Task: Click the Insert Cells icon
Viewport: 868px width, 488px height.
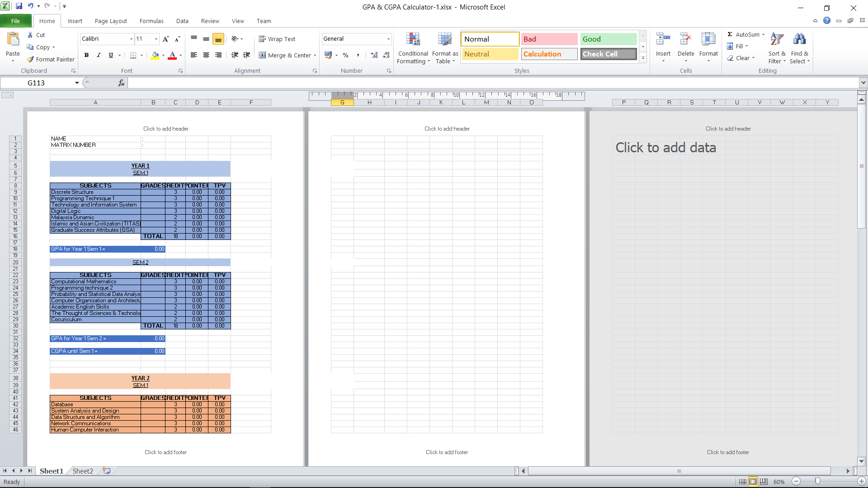Action: coord(663,40)
